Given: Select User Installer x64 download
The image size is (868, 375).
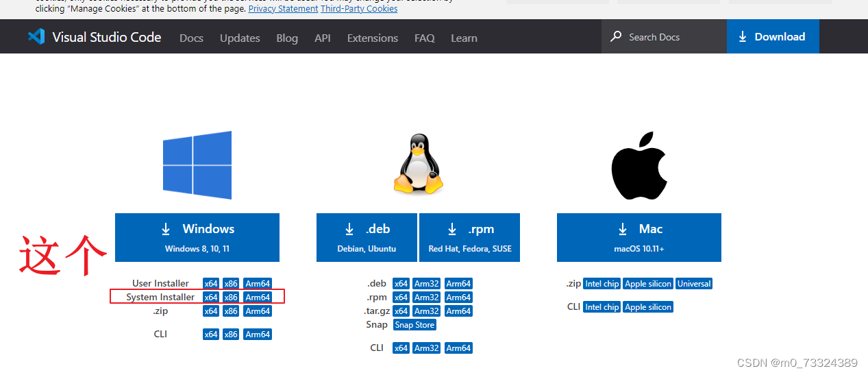Looking at the screenshot, I should [x=211, y=284].
